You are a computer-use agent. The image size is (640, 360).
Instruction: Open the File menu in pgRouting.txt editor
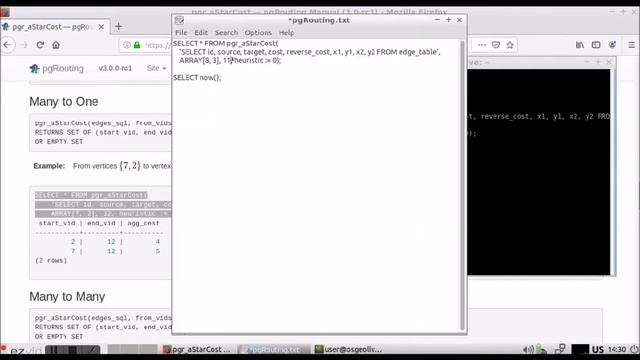click(x=181, y=33)
